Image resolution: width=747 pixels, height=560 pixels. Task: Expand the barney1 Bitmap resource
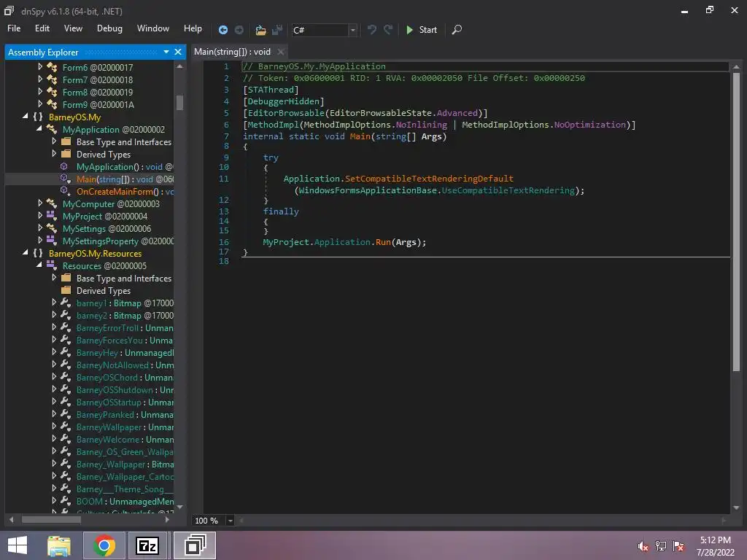[54, 303]
